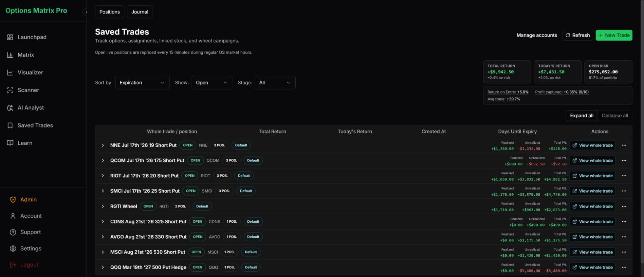This screenshot has height=277, width=644.
Task: Click the Learn book icon
Action: 10,143
